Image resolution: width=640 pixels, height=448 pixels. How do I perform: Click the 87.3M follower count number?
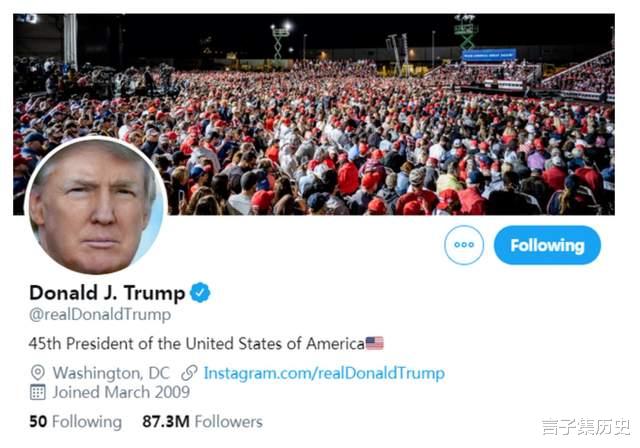[x=166, y=421]
